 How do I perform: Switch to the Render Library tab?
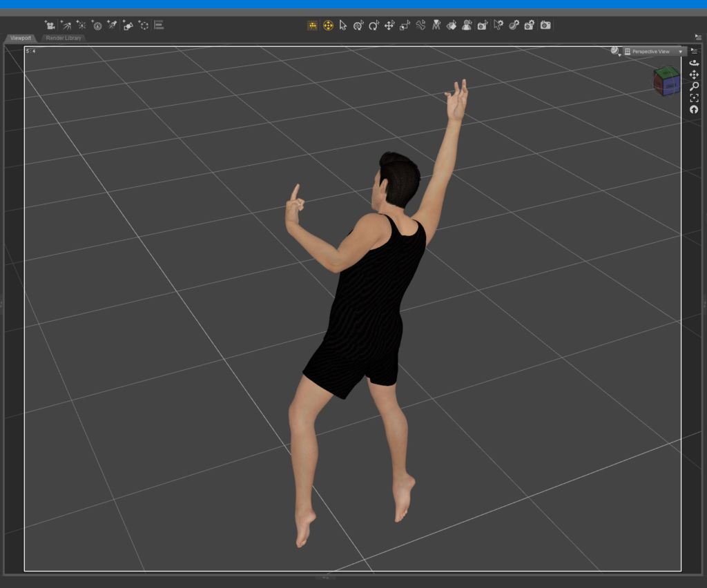(64, 38)
